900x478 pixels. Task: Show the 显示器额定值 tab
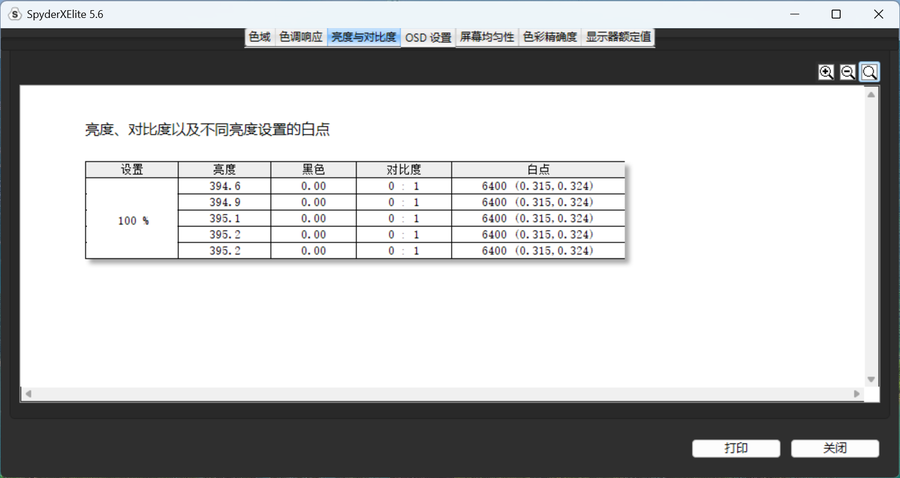[618, 37]
